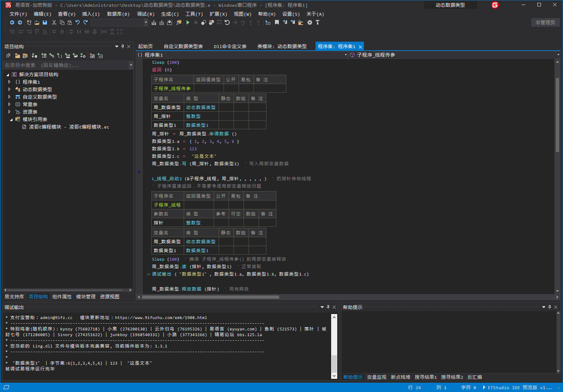This screenshot has width=563, height=392.
Task: Switch to the 组件属性 bottom tab
Action: (x=62, y=297)
